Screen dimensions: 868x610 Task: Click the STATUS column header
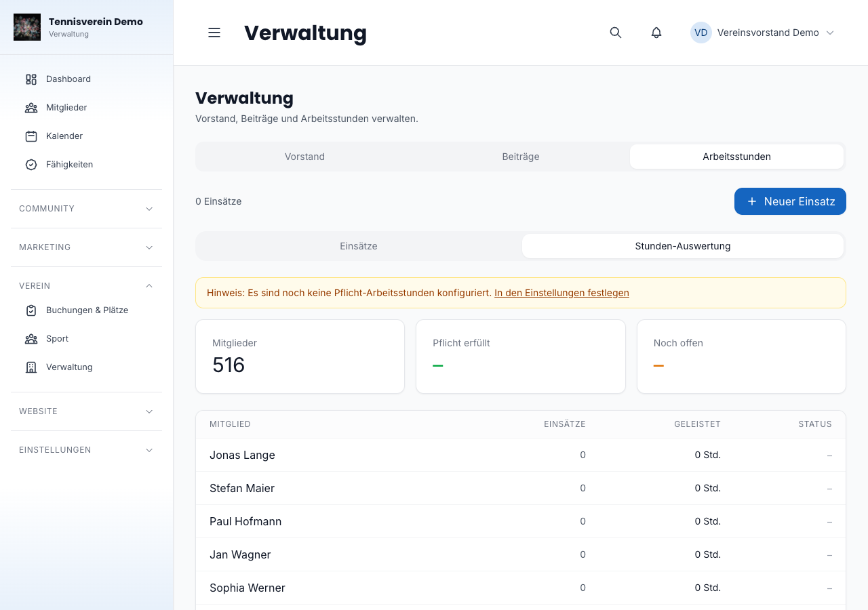click(x=815, y=424)
